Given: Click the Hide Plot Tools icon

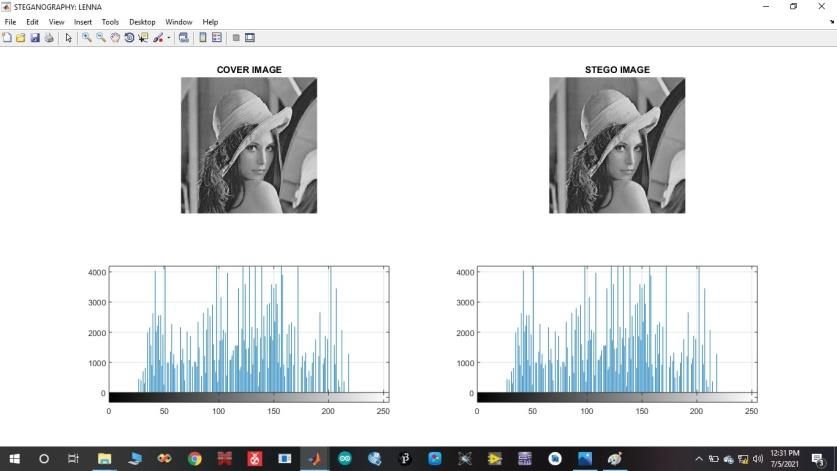Looking at the screenshot, I should click(236, 38).
